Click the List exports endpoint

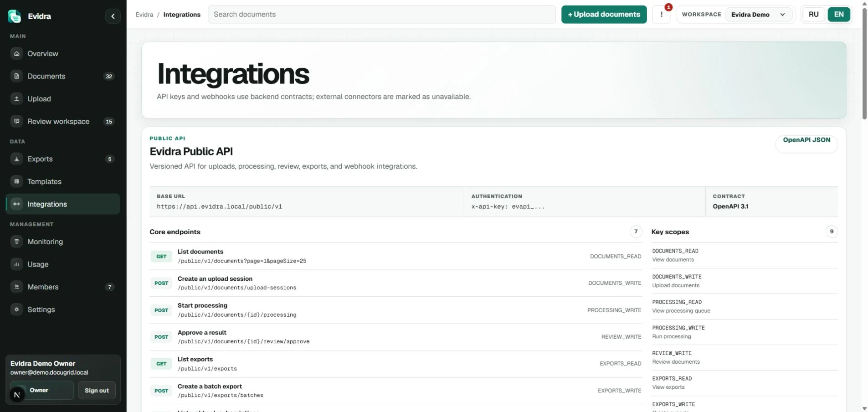click(x=395, y=364)
